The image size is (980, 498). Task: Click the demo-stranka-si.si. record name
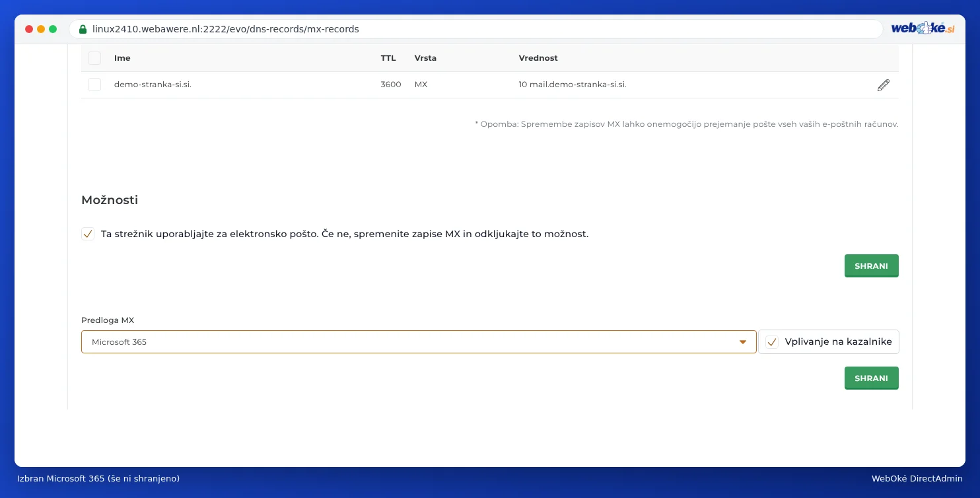153,85
